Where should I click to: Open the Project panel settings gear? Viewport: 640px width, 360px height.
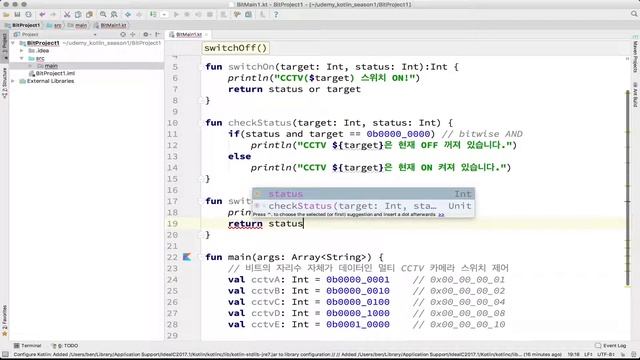pyautogui.click(x=146, y=35)
